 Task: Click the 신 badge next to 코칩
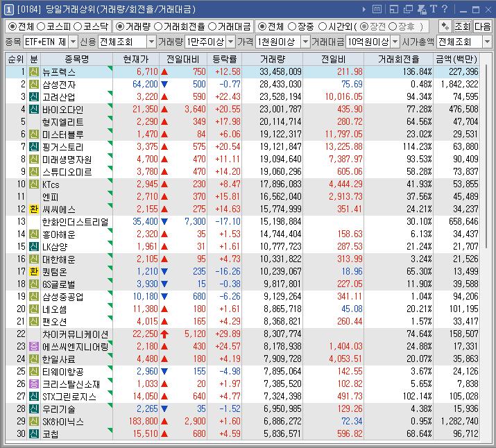point(34,433)
